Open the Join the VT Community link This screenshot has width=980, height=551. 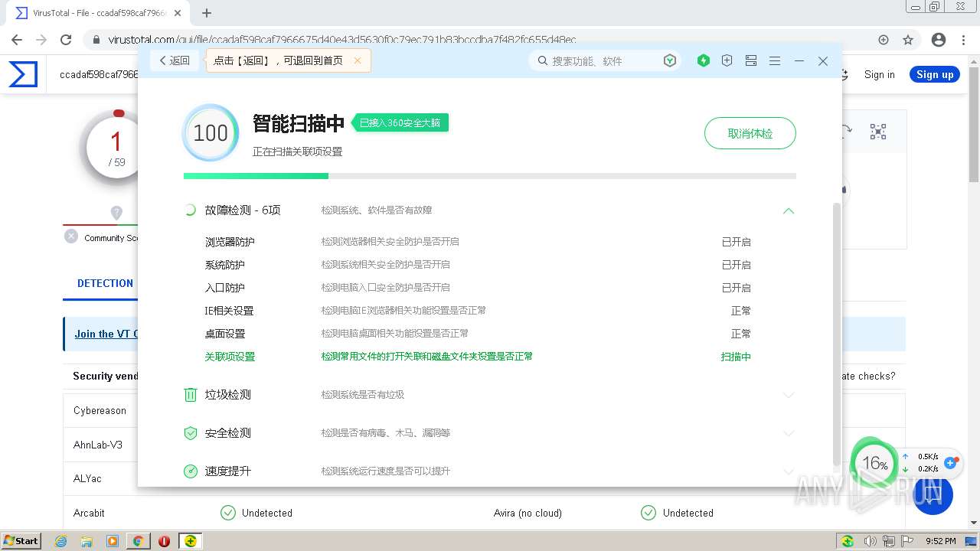point(106,334)
